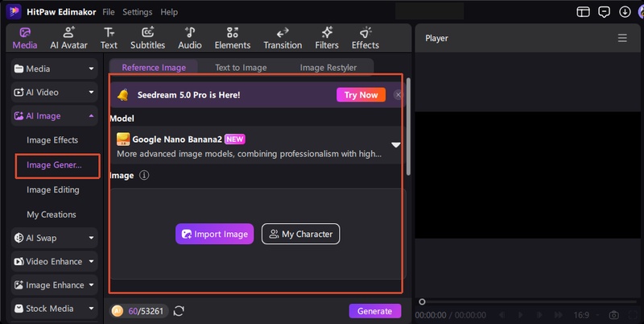The width and height of the screenshot is (644, 324).
Task: Open the File menu
Action: click(x=109, y=12)
